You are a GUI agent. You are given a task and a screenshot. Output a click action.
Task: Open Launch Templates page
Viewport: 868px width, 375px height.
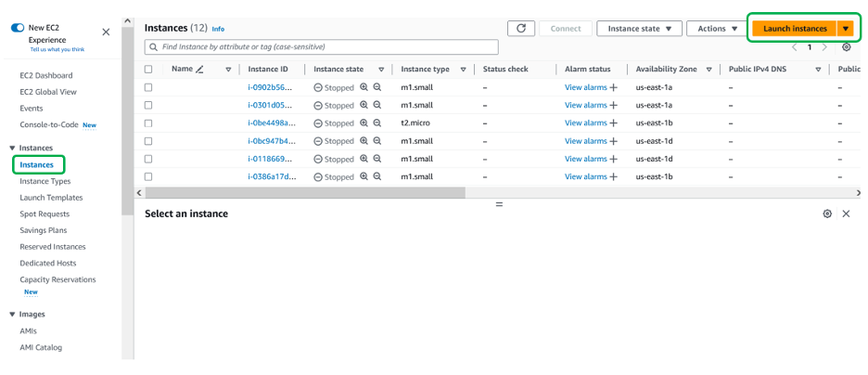pyautogui.click(x=51, y=198)
